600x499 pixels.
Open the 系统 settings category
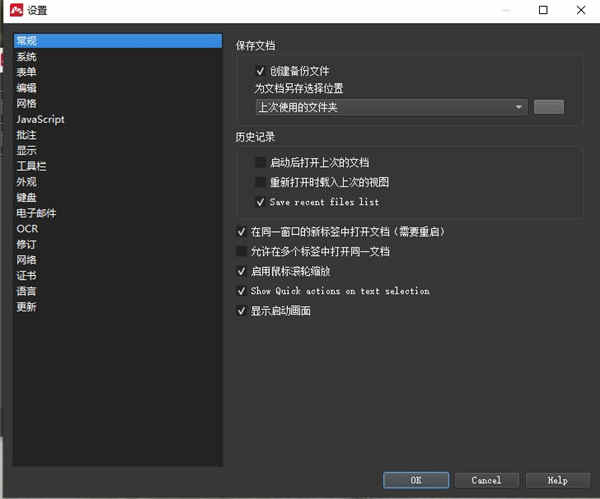pos(118,57)
